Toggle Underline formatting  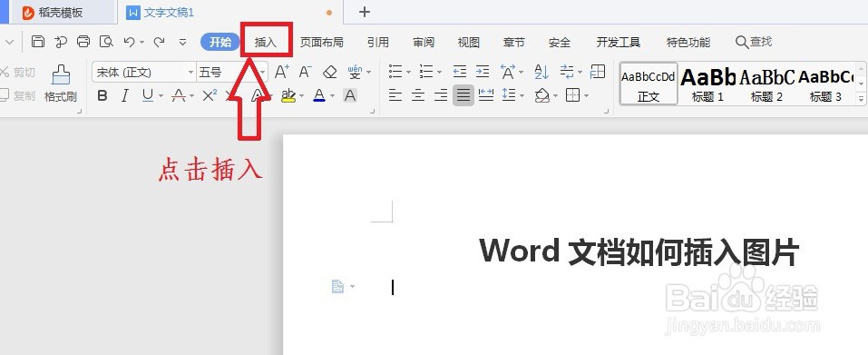click(147, 96)
